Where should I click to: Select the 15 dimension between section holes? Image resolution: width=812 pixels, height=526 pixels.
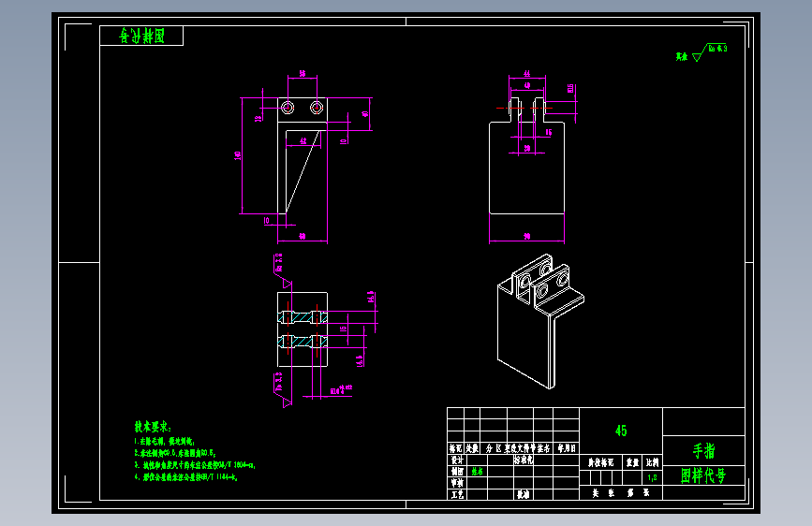click(343, 329)
